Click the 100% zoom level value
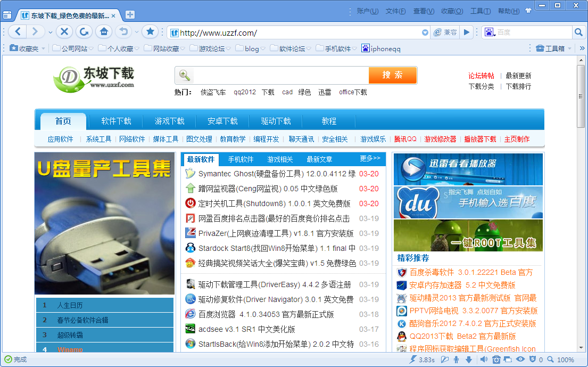The height and width of the screenshot is (367, 588). [565, 360]
